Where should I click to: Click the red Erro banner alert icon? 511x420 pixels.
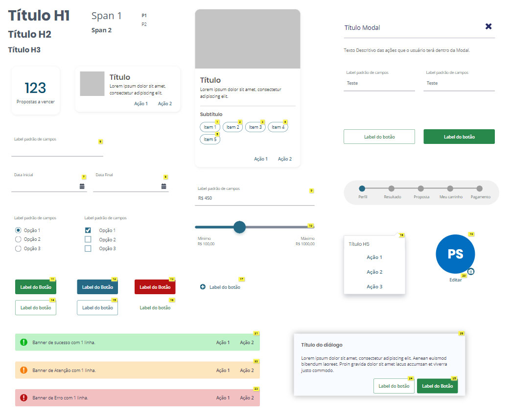coord(23,398)
